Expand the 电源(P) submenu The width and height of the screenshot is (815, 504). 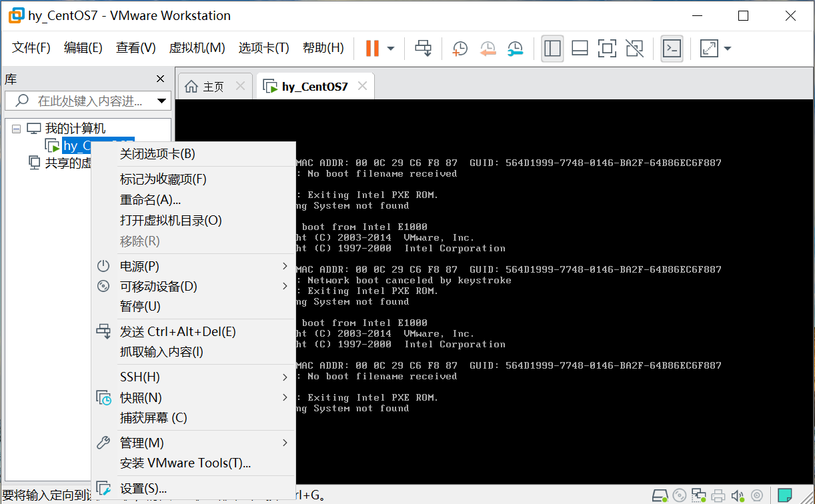click(193, 266)
